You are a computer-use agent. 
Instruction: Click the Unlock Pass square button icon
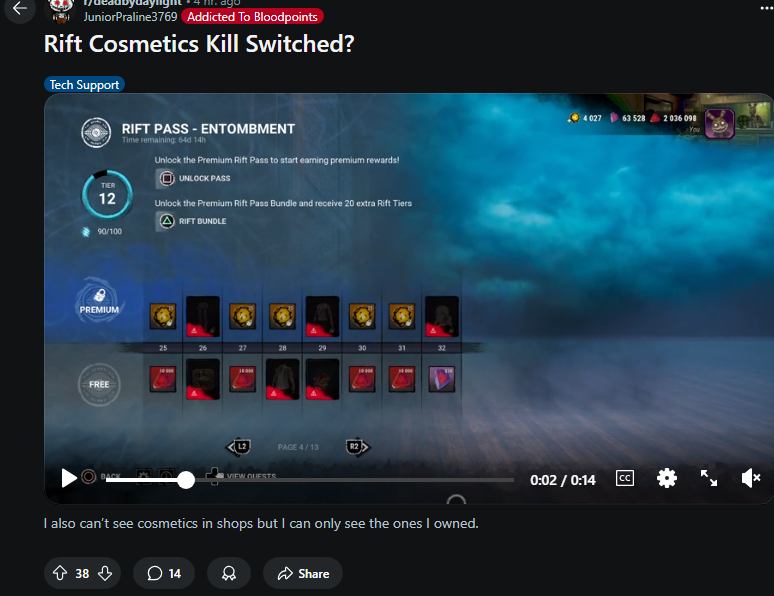[166, 178]
